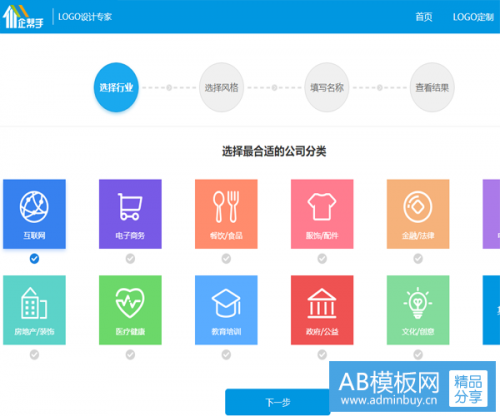Image resolution: width=500 pixels, height=416 pixels.
Task: Tick the checkmark under 电子商务
Action: pos(130,258)
